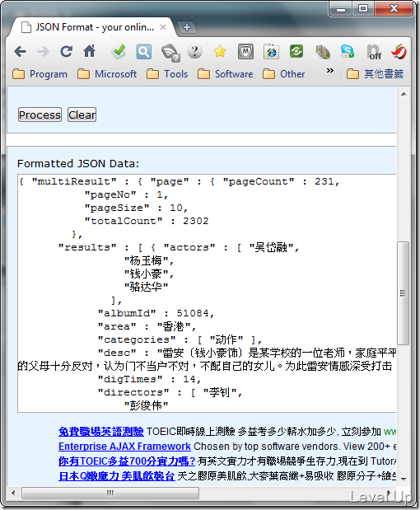Viewport: 420px width, 510px height.
Task: Click the Skype extension icon
Action: [x=348, y=51]
